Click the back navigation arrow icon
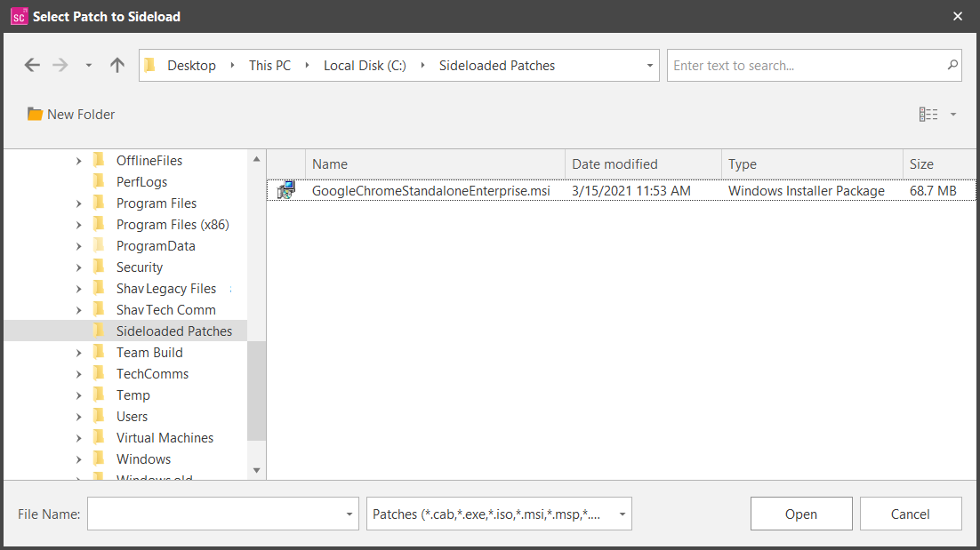The image size is (980, 550). (32, 64)
